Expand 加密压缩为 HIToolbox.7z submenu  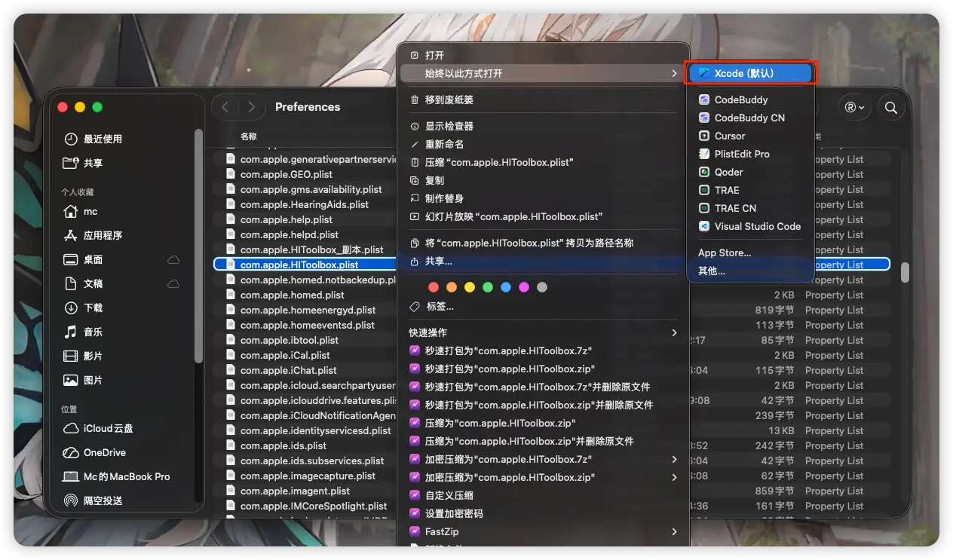click(x=543, y=459)
